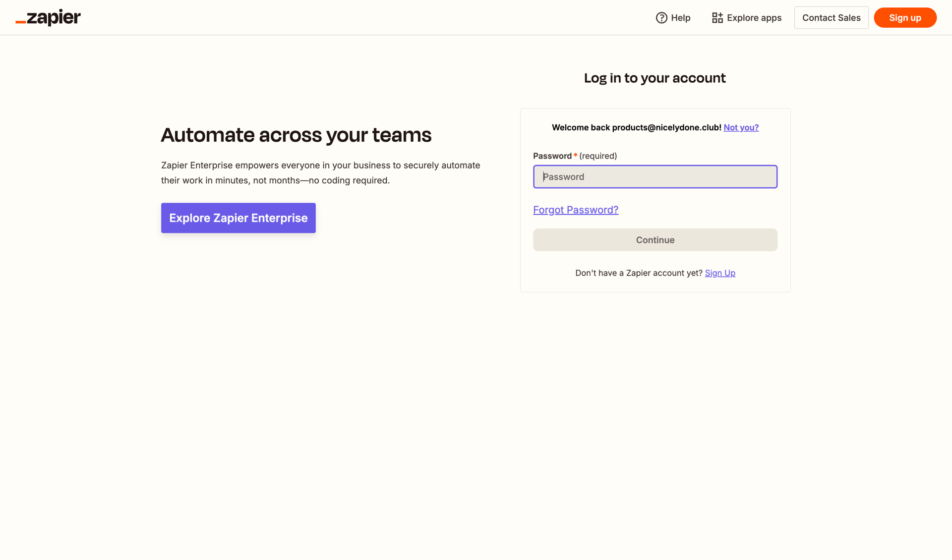Image resolution: width=952 pixels, height=560 pixels.
Task: Click the Contact Sales button
Action: pyautogui.click(x=832, y=17)
